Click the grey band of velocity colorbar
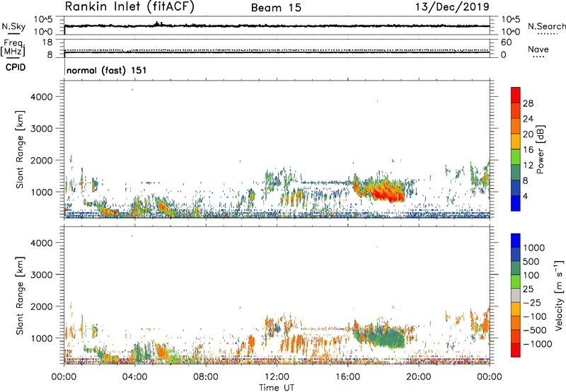Screen dimensions: 566x392 [516, 295]
